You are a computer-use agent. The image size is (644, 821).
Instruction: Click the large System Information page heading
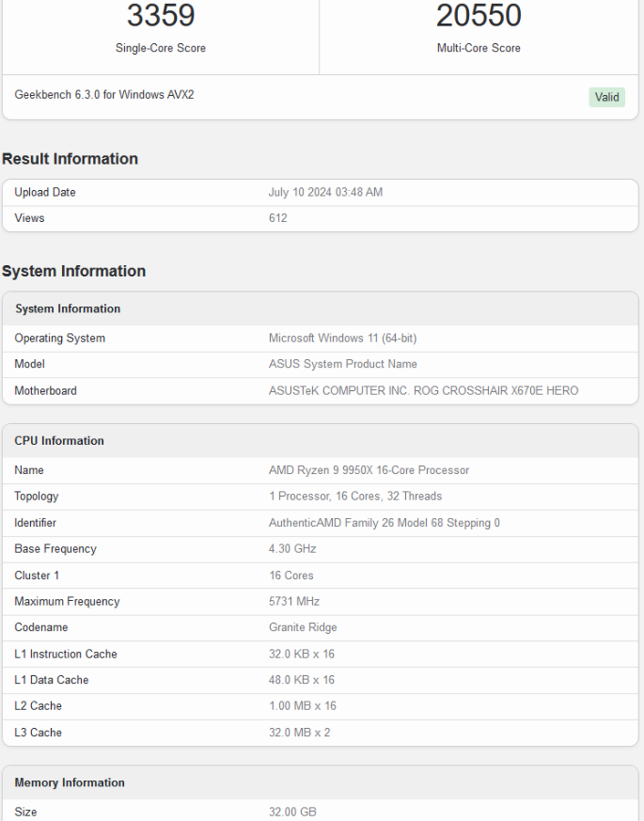pyautogui.click(x=74, y=271)
